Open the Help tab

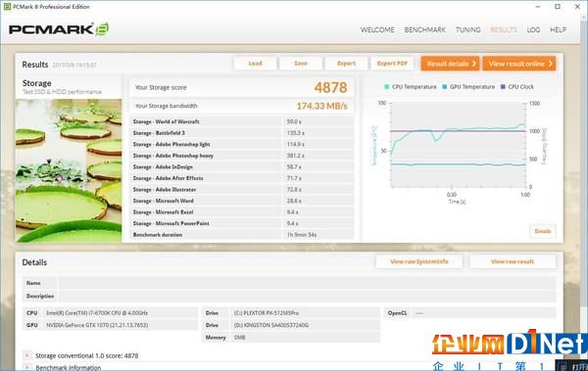click(x=558, y=29)
